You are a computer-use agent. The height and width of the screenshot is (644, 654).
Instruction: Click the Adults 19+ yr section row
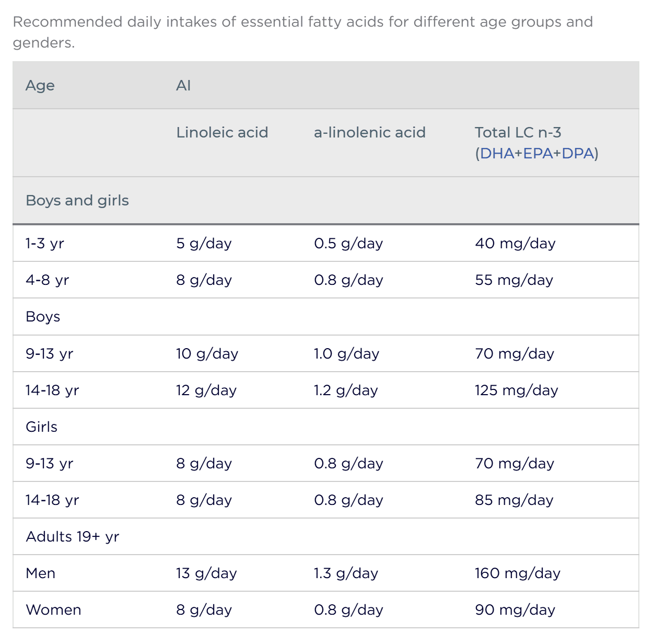coord(73,537)
